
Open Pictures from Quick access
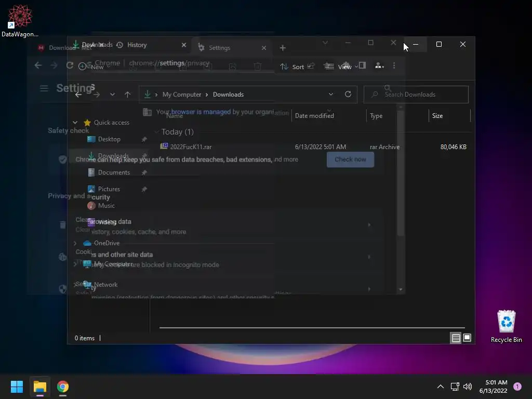coord(109,189)
